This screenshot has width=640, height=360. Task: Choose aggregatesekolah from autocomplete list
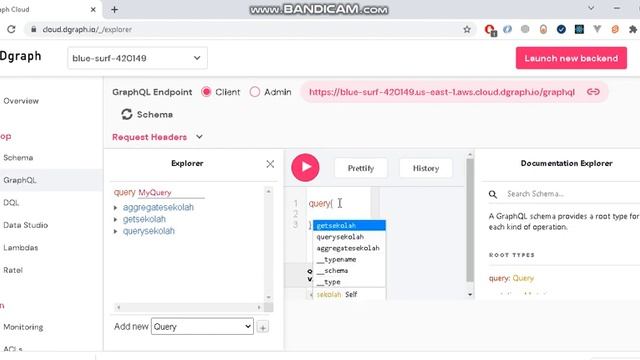(x=349, y=248)
